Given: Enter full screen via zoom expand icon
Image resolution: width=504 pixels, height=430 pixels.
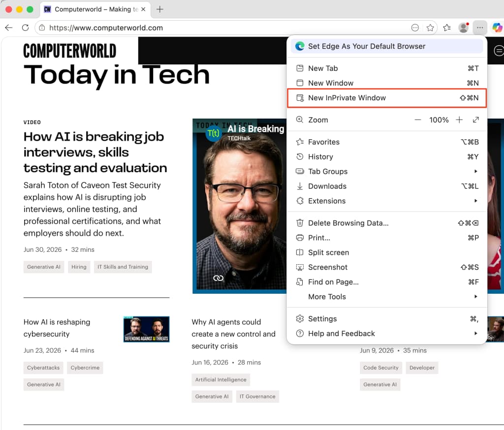Looking at the screenshot, I should point(476,120).
